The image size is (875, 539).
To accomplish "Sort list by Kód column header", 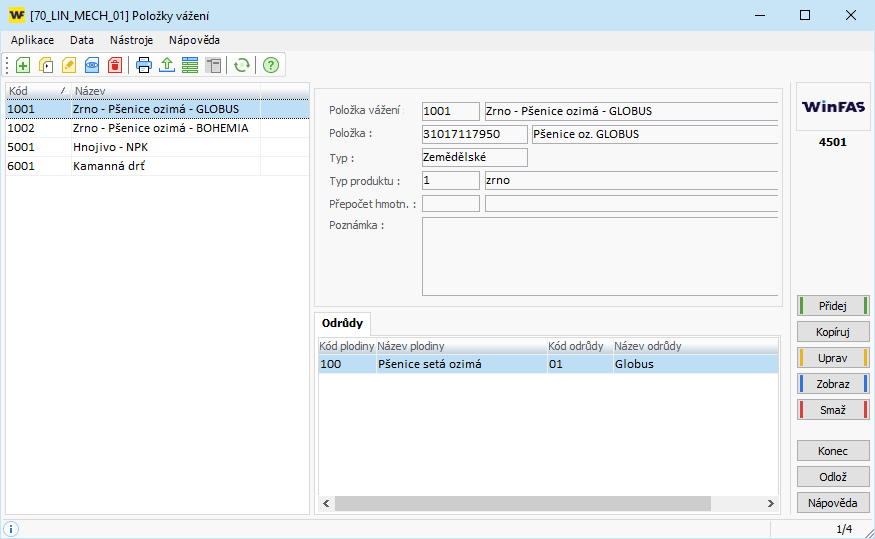I will [38, 91].
